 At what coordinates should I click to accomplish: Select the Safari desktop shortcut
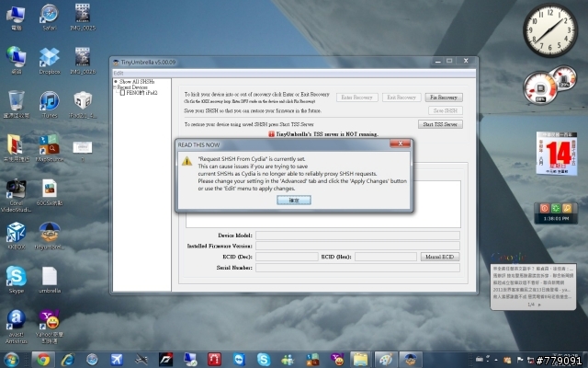click(49, 17)
